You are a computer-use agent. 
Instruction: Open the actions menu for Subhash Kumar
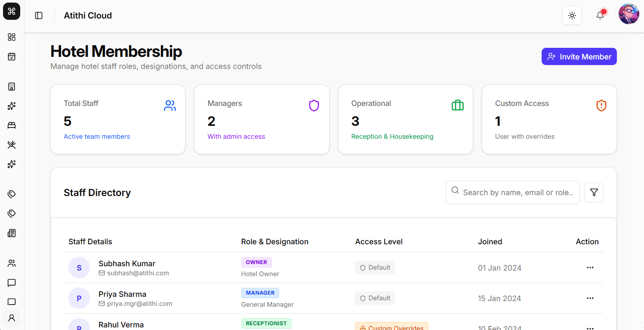tap(590, 268)
